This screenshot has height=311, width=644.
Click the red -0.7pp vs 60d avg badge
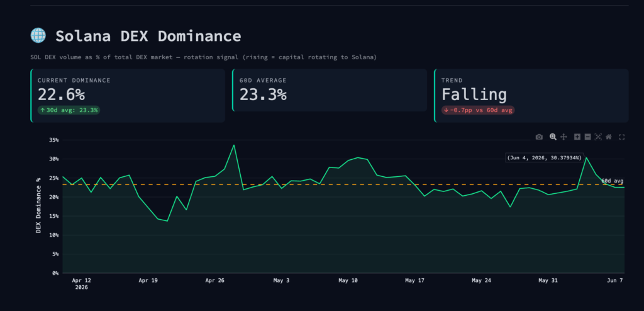pos(478,110)
